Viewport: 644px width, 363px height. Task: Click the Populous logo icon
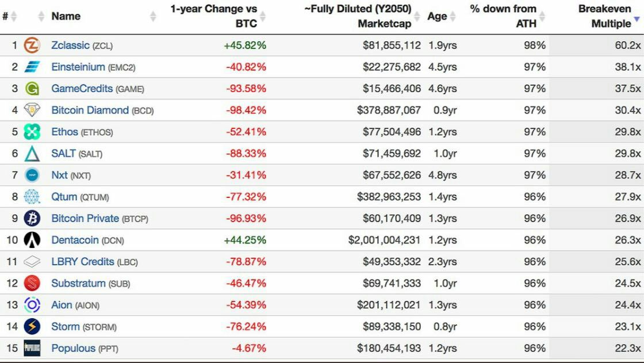(32, 348)
